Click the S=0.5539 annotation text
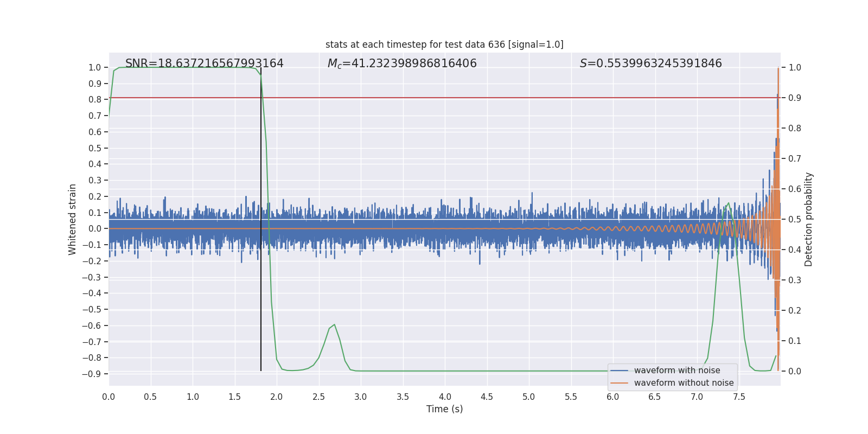868x434 pixels. (x=651, y=63)
